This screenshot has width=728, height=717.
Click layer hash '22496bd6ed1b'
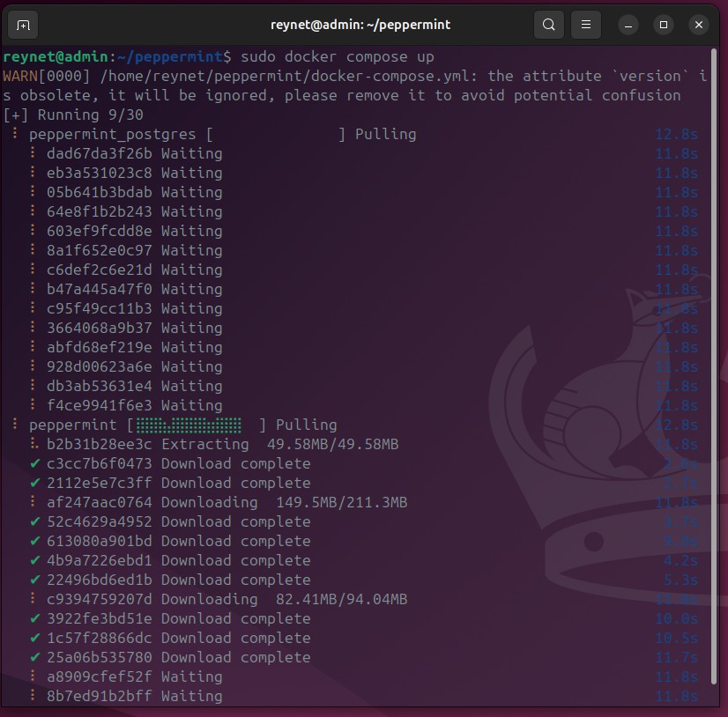tap(100, 580)
